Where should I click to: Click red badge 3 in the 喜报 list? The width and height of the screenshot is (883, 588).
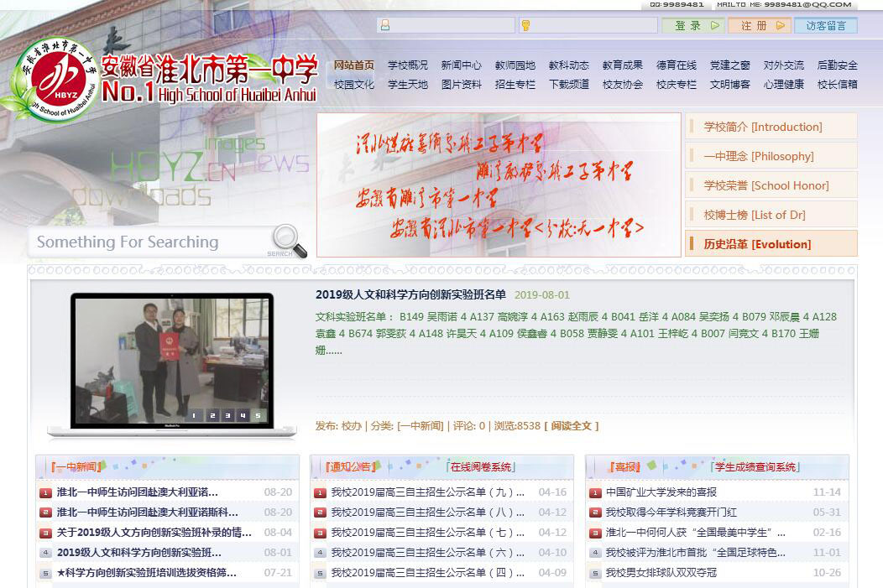tap(595, 533)
